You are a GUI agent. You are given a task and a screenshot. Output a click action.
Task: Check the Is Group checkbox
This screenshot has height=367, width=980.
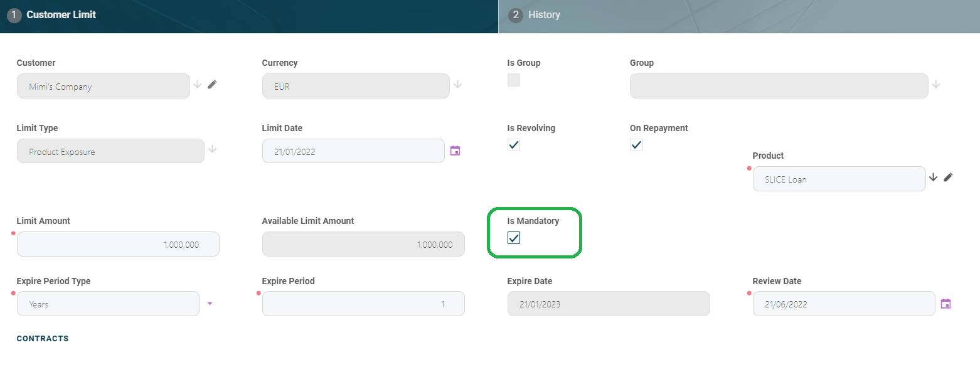point(514,80)
